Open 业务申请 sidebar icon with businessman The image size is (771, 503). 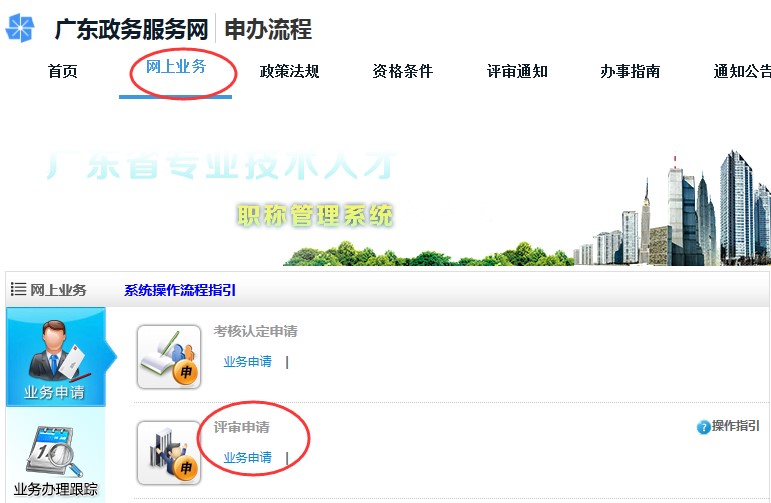coord(56,356)
